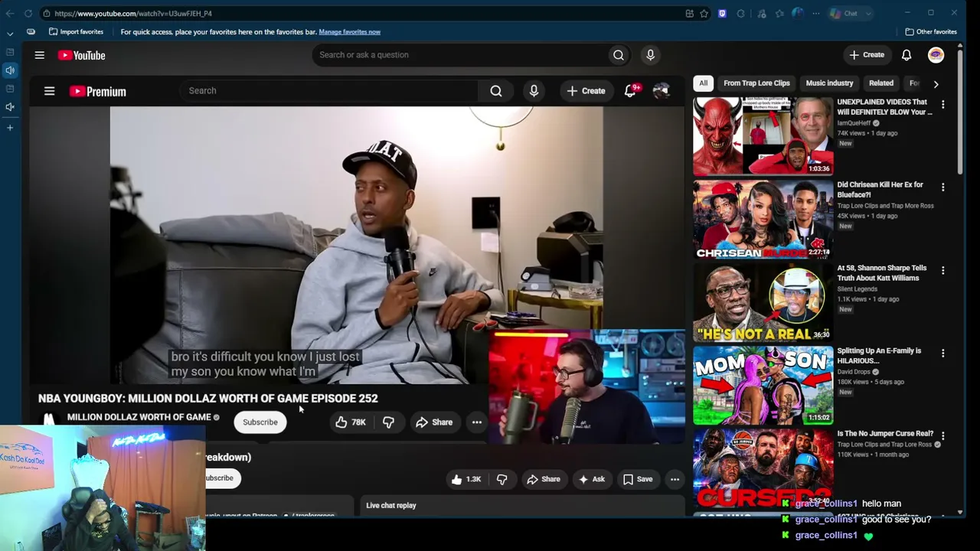Click the 'Search or ask a question' field
Image resolution: width=980 pixels, height=551 pixels.
point(459,55)
